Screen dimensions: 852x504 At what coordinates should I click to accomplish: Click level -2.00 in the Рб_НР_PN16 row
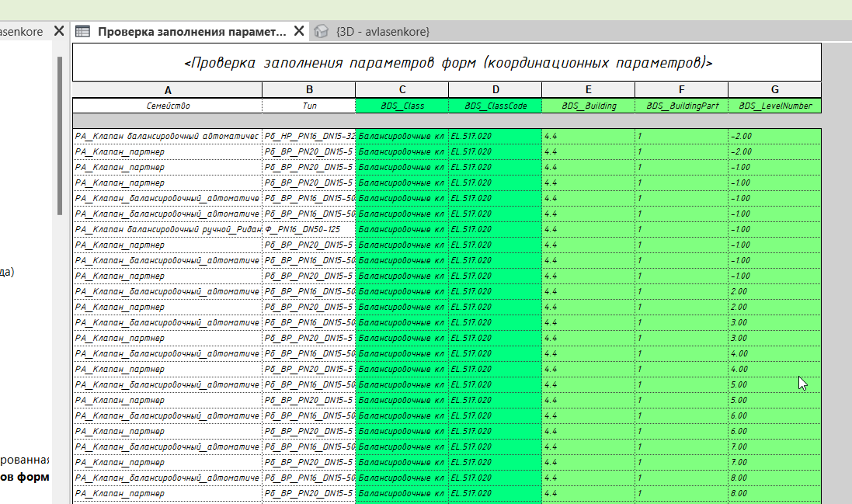pos(775,137)
